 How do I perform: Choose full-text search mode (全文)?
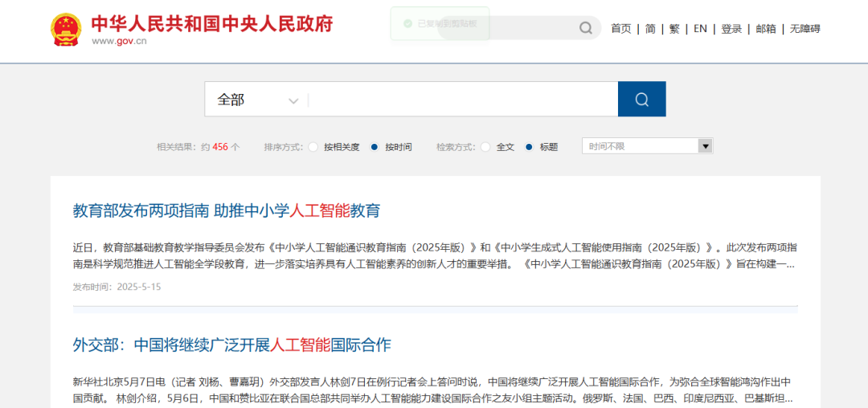click(485, 147)
